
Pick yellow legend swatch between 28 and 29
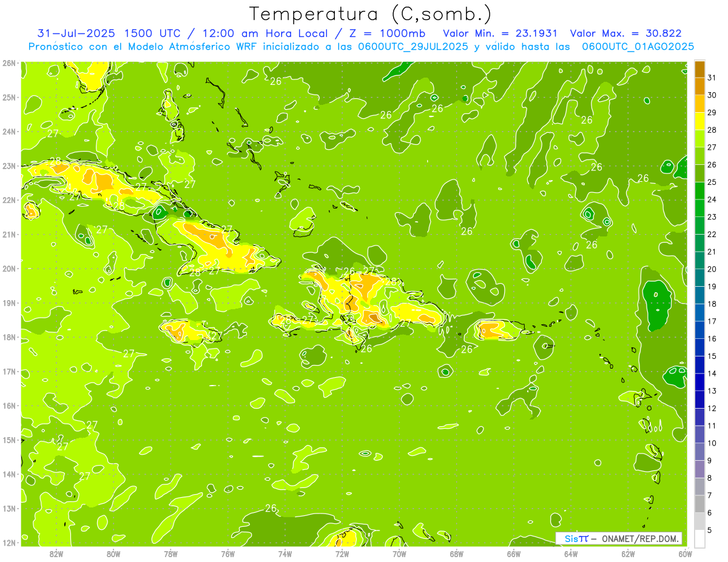699,121
